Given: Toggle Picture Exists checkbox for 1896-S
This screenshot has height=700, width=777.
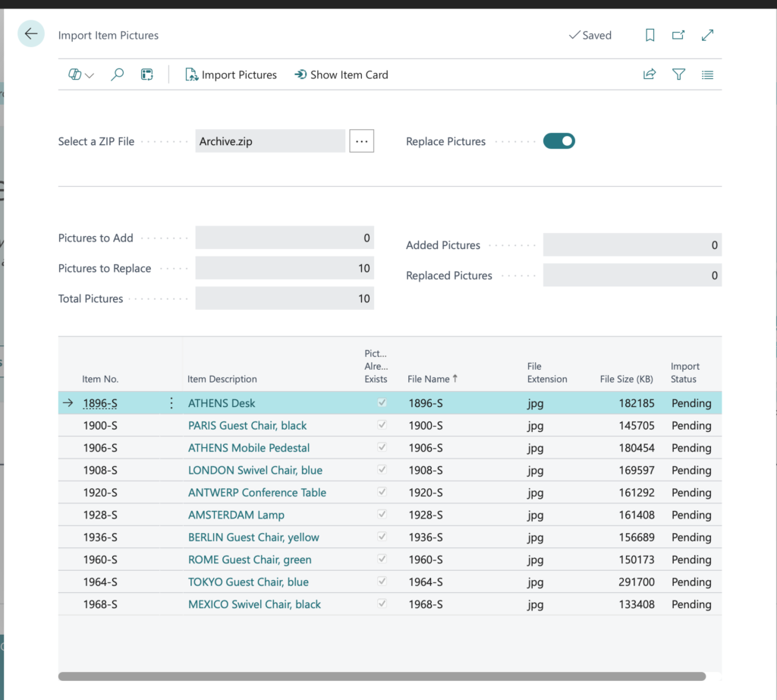Looking at the screenshot, I should pos(382,402).
